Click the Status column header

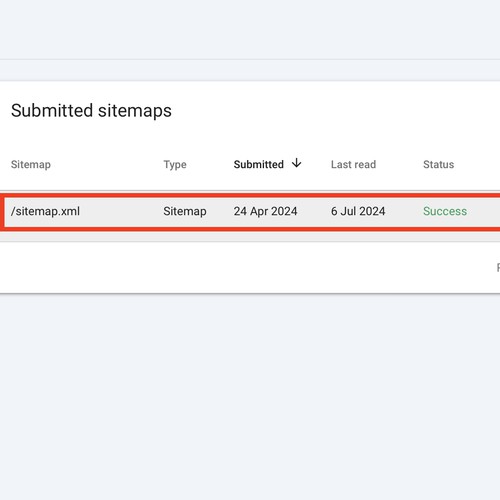pyautogui.click(x=439, y=164)
